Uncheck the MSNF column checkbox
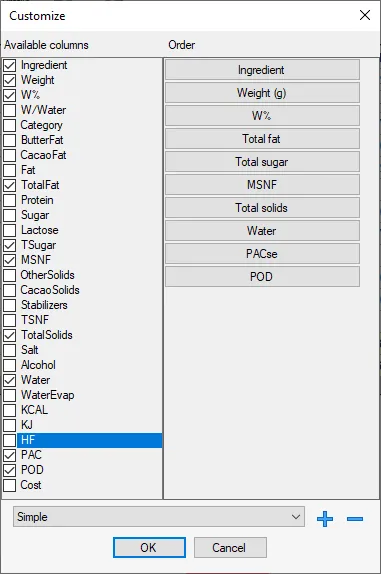The image size is (381, 574). (10, 260)
